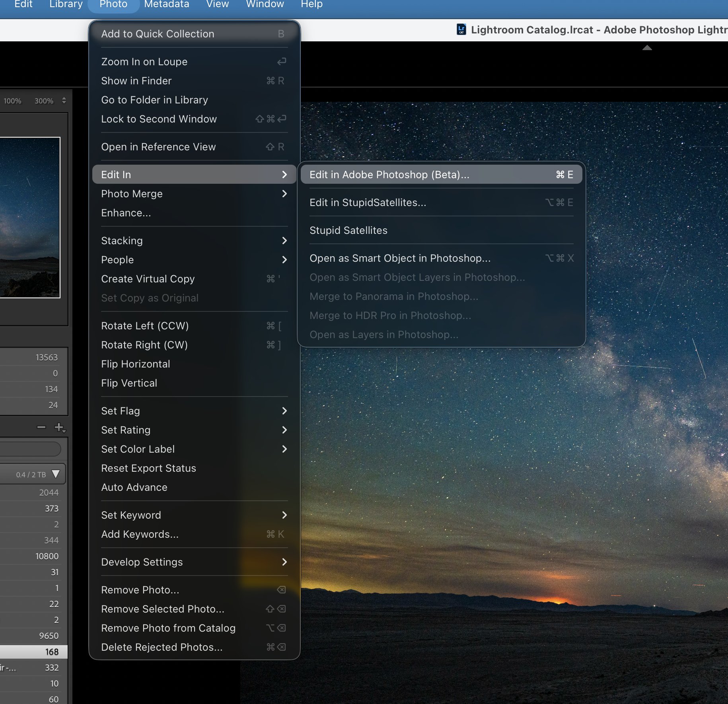Select the highlighted folder row with 168
The height and width of the screenshot is (704, 728).
pos(34,651)
